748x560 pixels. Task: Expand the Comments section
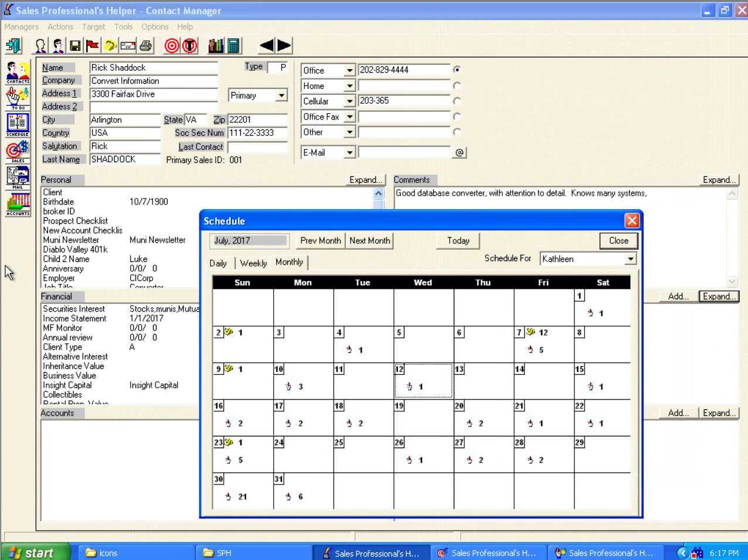coord(719,180)
